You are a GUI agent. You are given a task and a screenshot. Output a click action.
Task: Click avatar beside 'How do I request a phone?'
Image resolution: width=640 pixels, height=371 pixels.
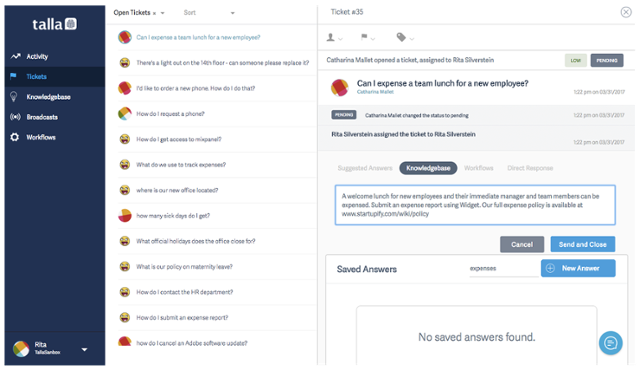click(x=124, y=113)
